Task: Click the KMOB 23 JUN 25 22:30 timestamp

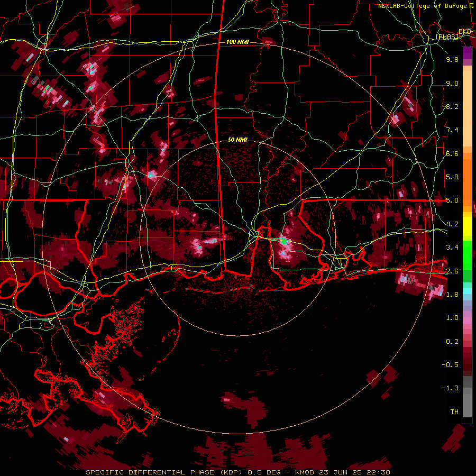Action: tap(343, 472)
